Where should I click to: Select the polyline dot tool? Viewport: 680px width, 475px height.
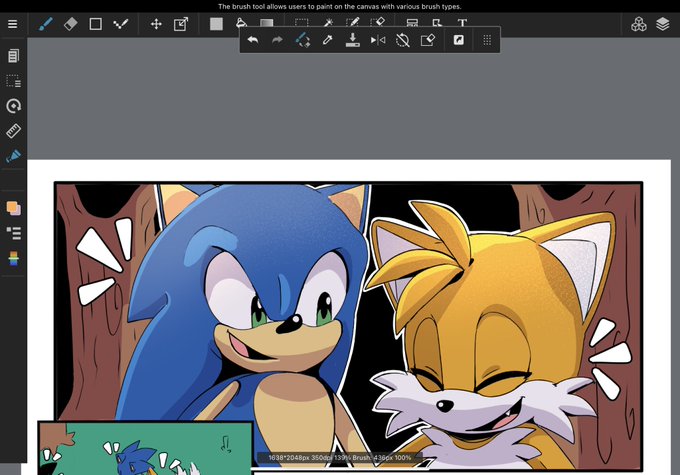coord(121,24)
